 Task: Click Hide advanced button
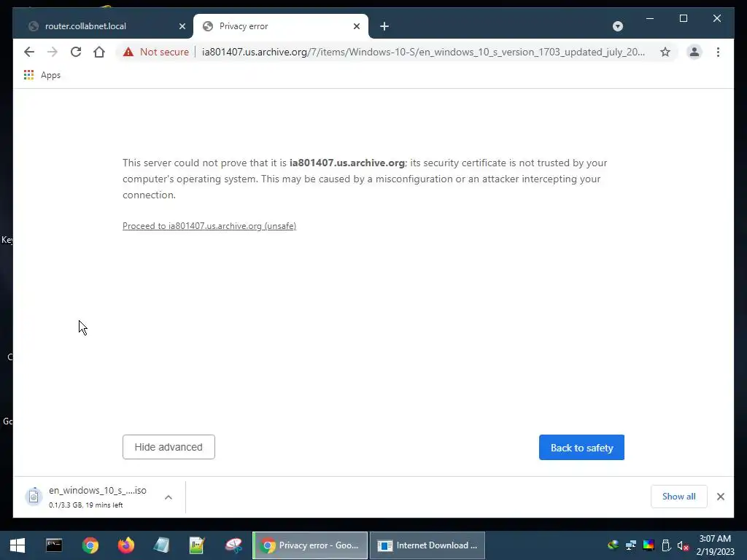pyautogui.click(x=169, y=447)
